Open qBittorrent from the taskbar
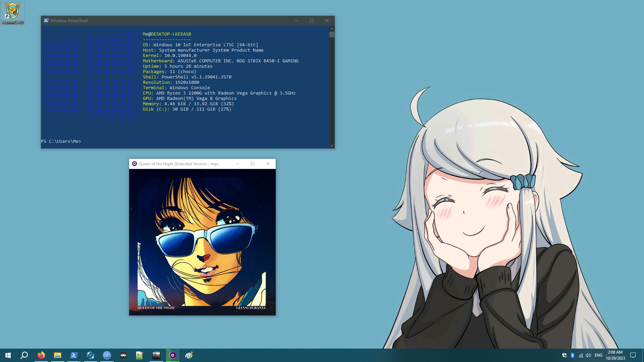The image size is (644, 362). pos(107,355)
